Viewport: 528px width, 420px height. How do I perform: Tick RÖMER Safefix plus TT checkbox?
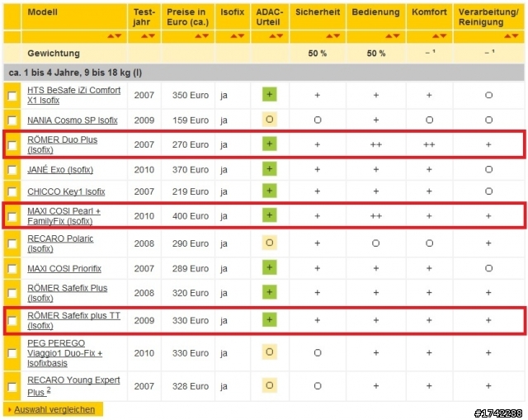(12, 321)
